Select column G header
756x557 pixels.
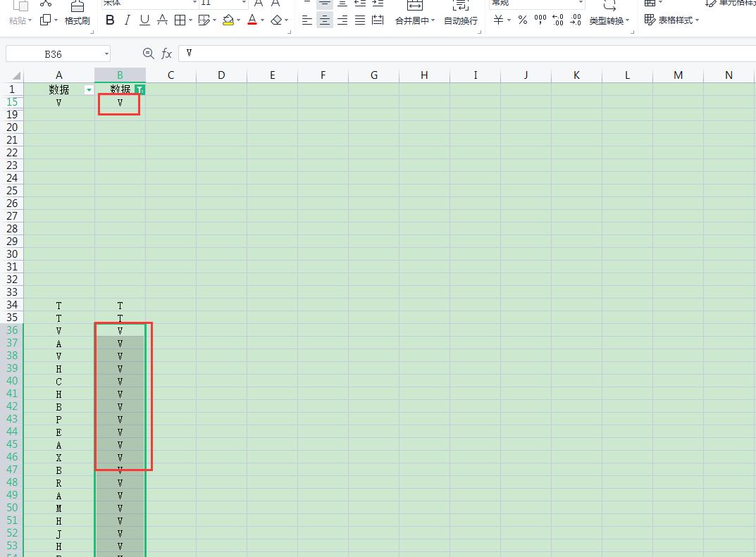pos(373,75)
